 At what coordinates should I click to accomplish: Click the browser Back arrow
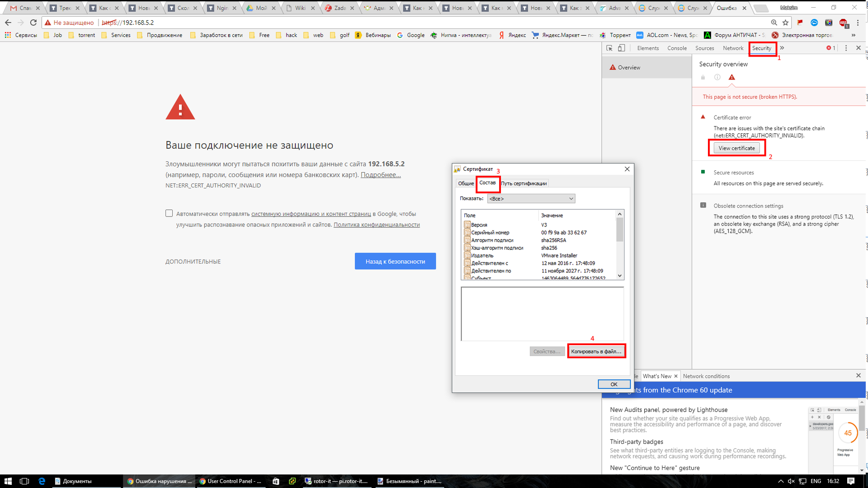[8, 23]
